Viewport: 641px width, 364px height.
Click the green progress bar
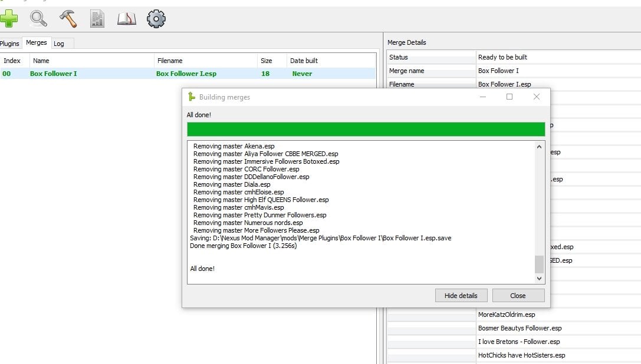366,129
